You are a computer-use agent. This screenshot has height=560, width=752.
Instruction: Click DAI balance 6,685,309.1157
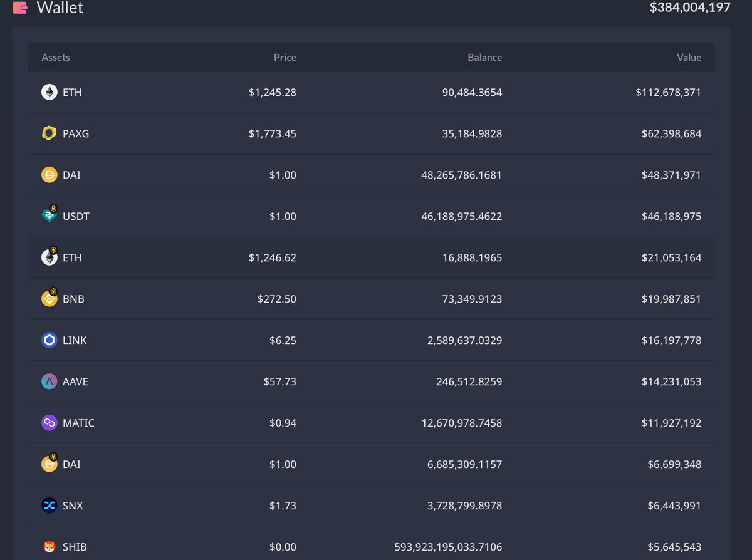[465, 464]
